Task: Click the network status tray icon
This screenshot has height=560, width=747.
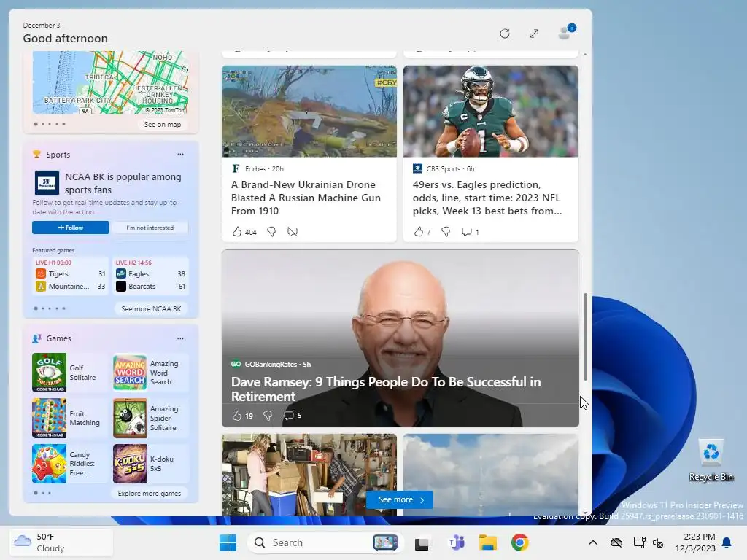Action: [639, 542]
